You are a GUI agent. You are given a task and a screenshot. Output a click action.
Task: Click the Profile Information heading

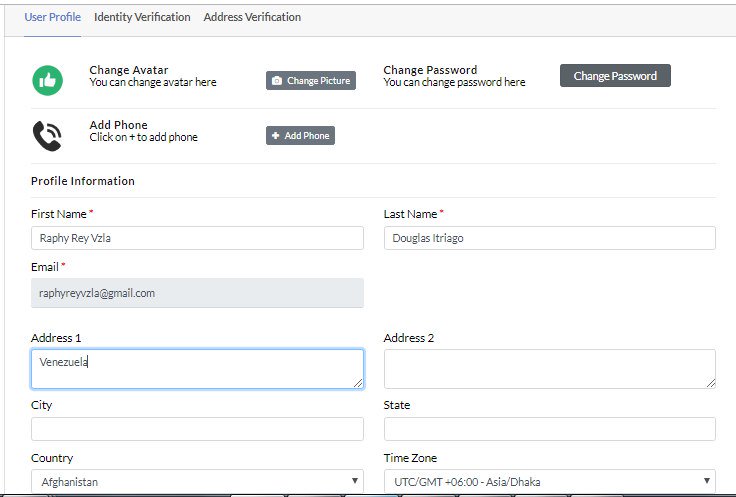pos(83,181)
